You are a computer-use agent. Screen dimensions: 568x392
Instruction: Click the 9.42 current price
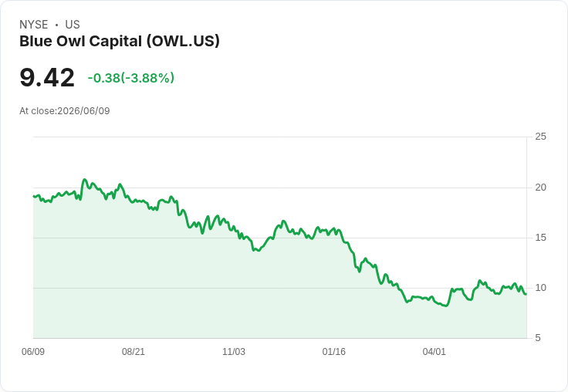(47, 78)
